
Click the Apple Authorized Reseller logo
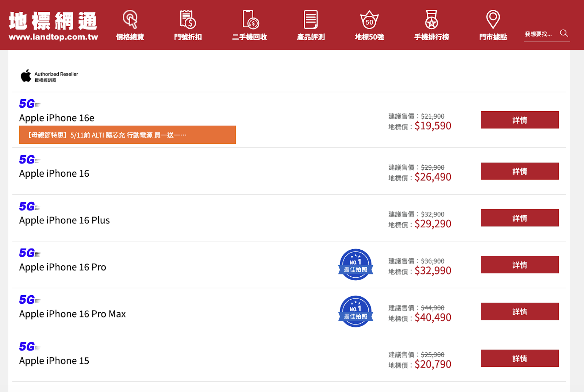point(49,76)
